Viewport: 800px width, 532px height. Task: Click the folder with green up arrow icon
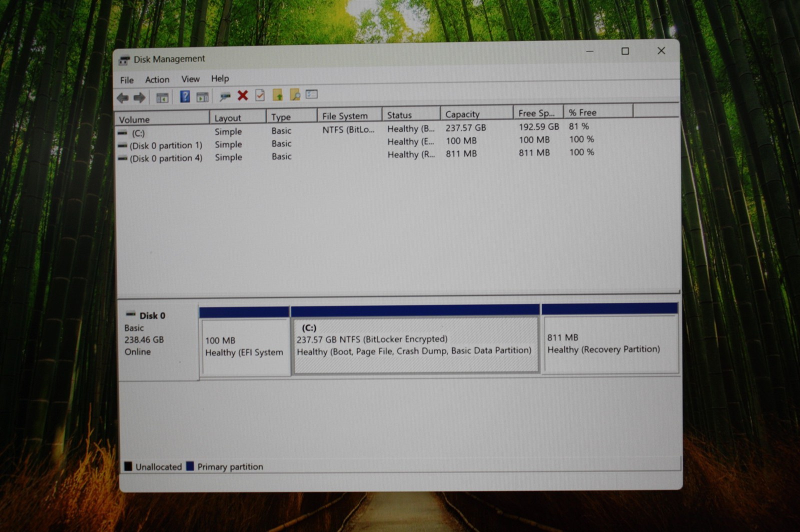coord(278,94)
